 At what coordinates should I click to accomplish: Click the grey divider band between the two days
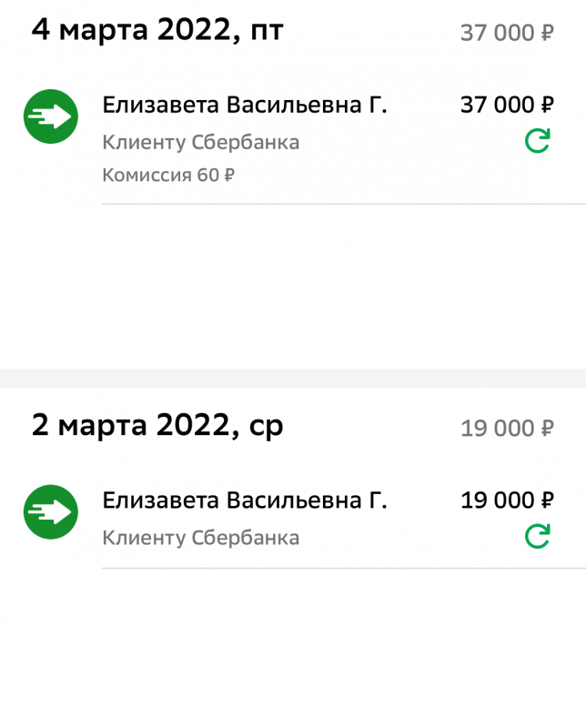[x=293, y=378]
